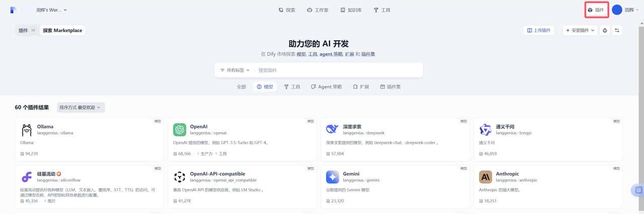Viewport: 644px width, 214px height.
Task: Click the OpenAI-API-compatible logo icon
Action: click(x=180, y=177)
